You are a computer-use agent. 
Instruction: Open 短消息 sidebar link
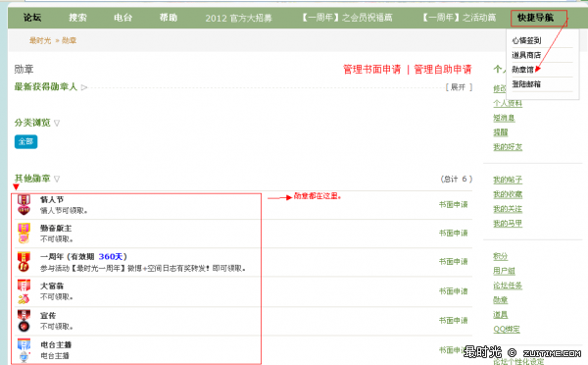(x=504, y=118)
